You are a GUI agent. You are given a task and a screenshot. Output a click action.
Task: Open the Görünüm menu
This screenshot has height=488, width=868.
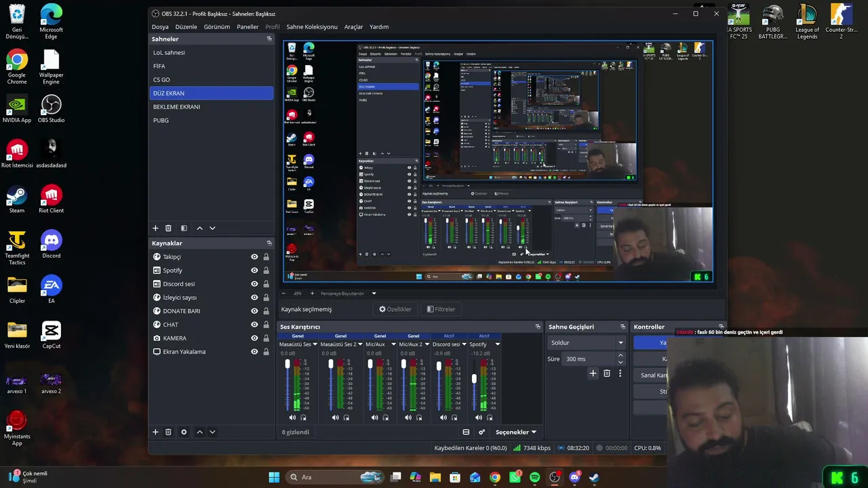(217, 27)
